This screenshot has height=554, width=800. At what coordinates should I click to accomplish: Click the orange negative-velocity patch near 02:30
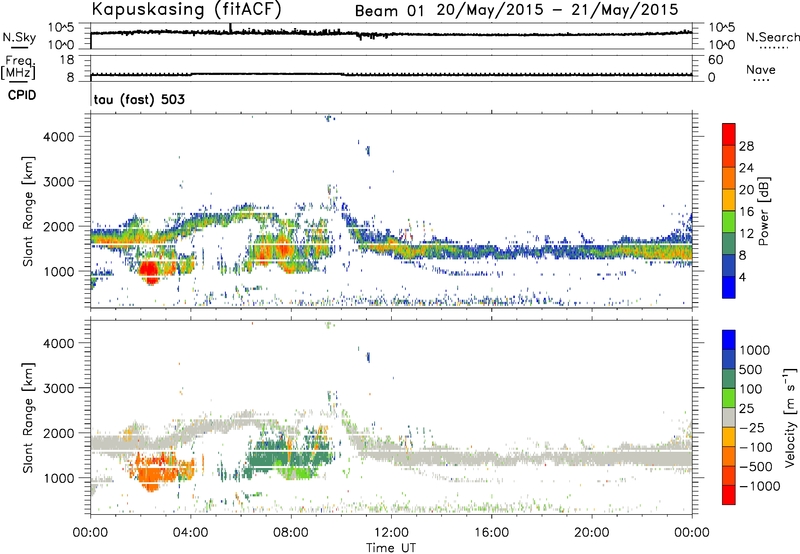tap(153, 472)
